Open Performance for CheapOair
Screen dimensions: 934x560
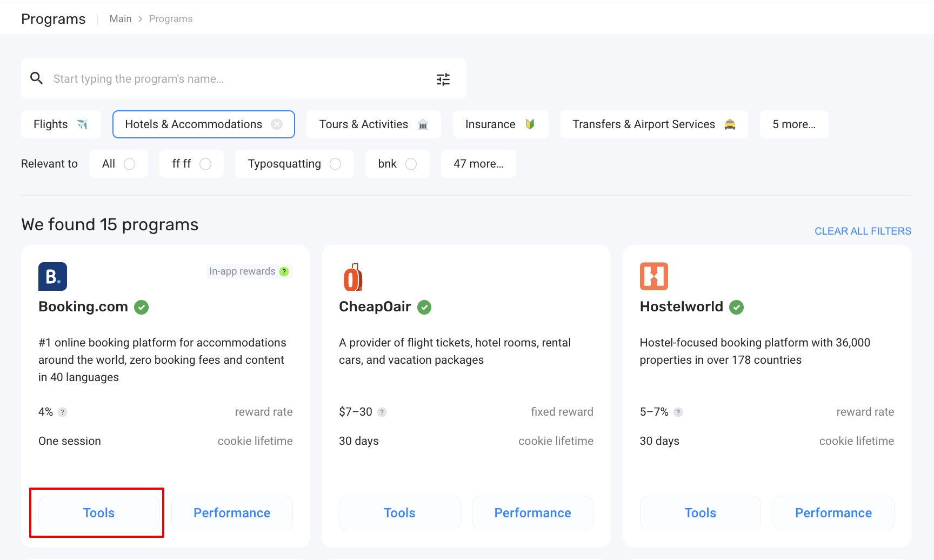532,513
